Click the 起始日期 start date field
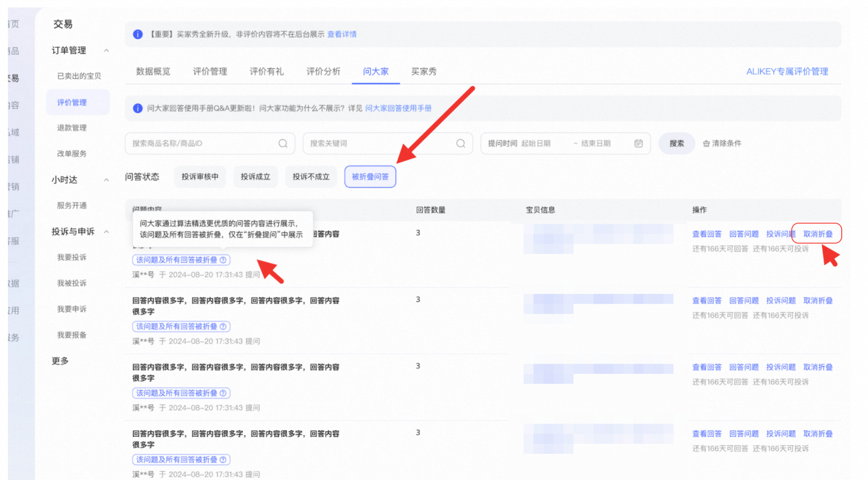868x480 pixels. click(536, 143)
